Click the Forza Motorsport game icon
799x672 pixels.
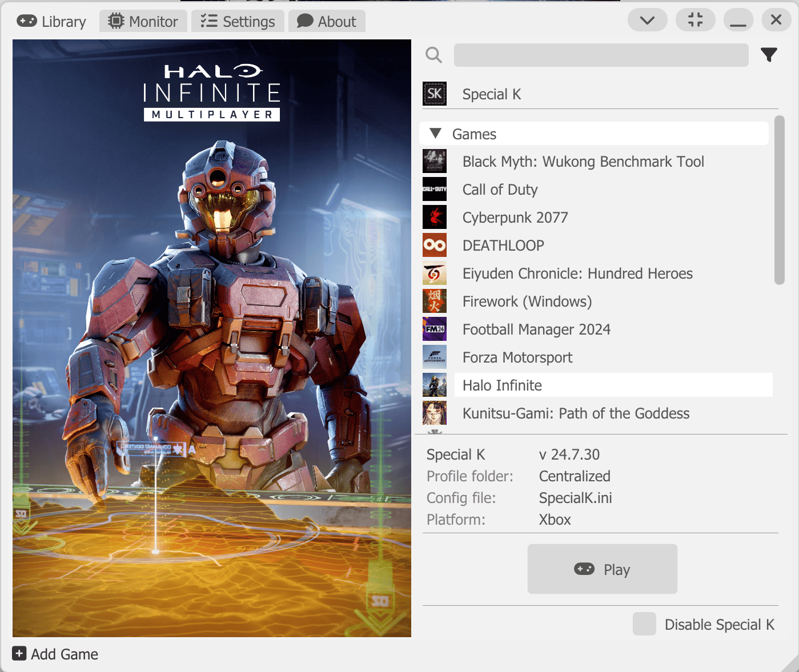click(435, 357)
